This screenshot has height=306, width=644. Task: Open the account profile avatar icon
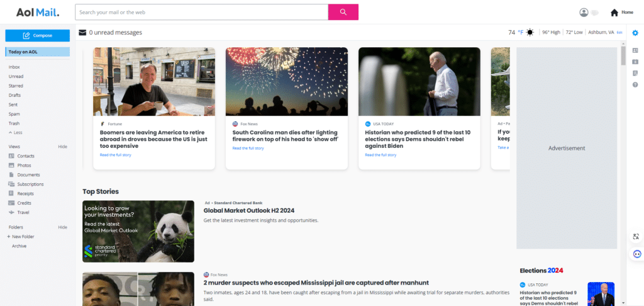pos(584,13)
